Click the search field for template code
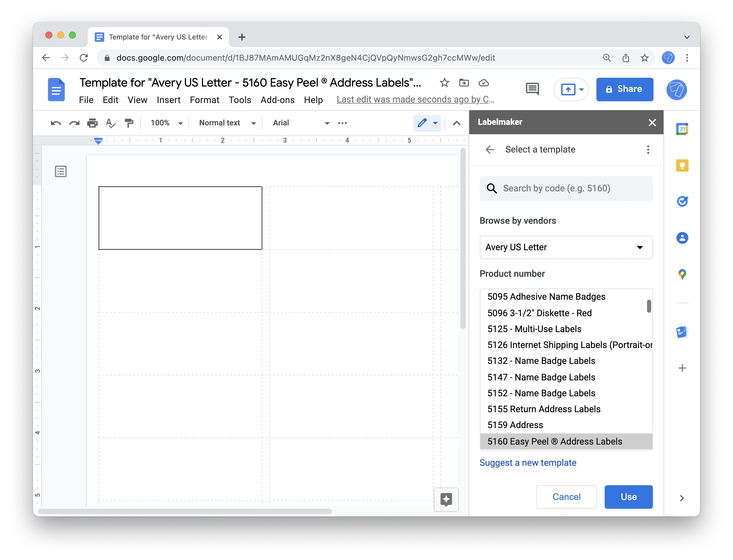The image size is (733, 560). pos(566,188)
